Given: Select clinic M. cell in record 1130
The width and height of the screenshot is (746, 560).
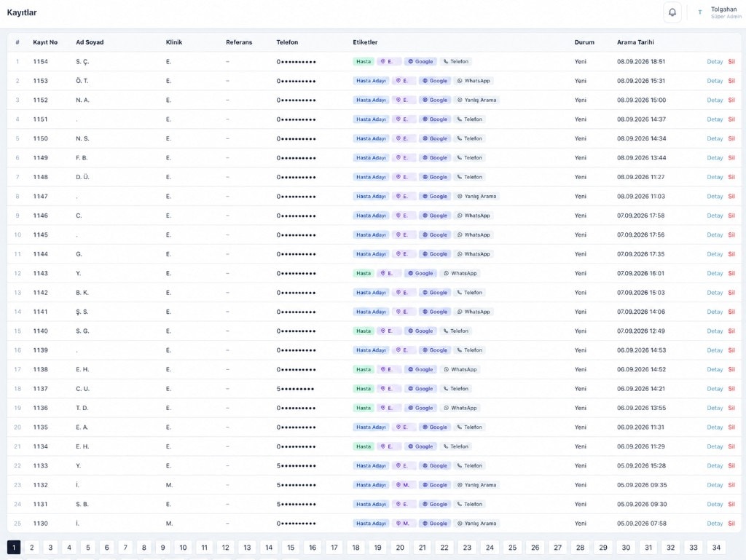Looking at the screenshot, I should click(169, 524).
